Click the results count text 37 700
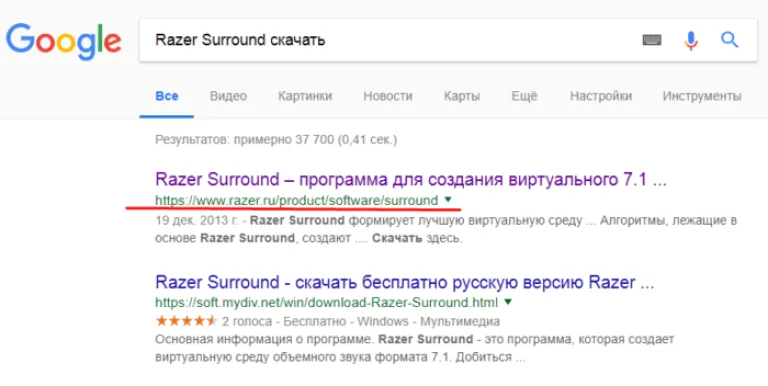 [276, 140]
